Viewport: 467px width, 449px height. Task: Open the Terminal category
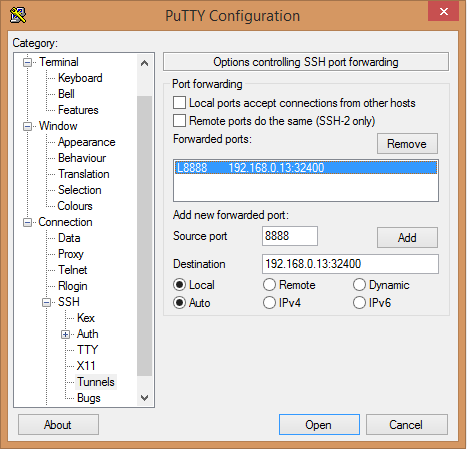[x=59, y=62]
